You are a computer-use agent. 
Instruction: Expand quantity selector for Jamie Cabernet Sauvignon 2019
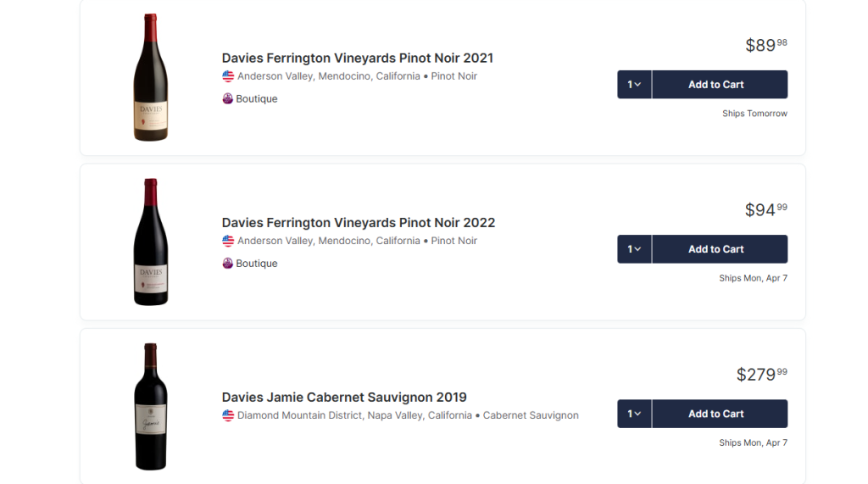634,414
